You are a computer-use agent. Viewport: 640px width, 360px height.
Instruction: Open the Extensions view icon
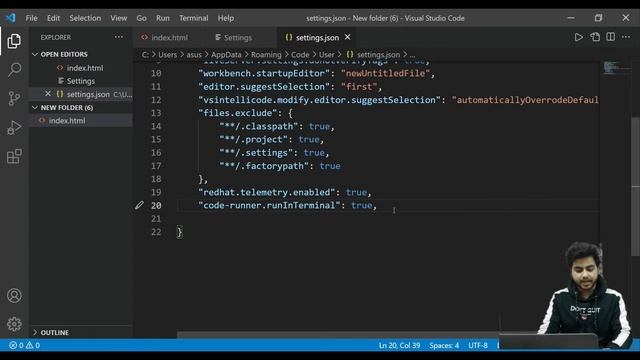point(14,156)
